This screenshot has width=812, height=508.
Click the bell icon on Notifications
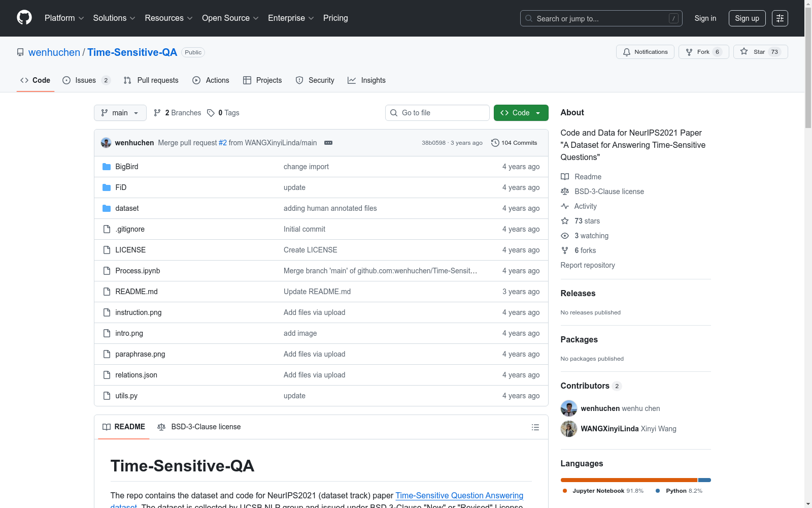point(627,52)
